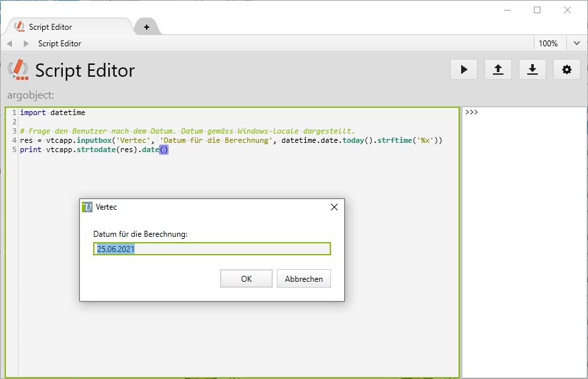Confirm the date with the OK button
This screenshot has height=379, width=588.
click(x=246, y=278)
